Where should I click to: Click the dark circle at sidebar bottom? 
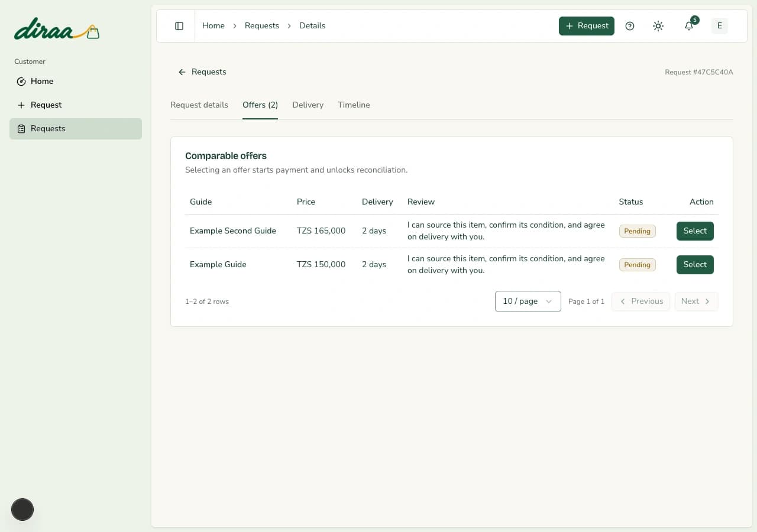tap(22, 510)
